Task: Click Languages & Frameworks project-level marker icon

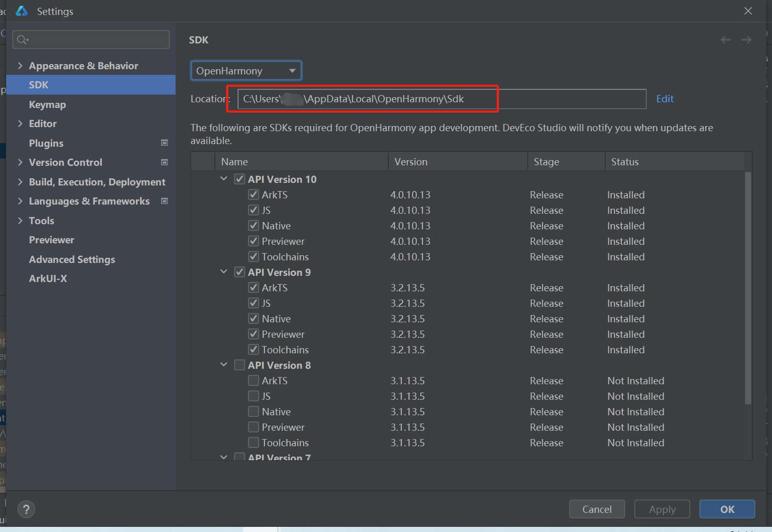Action: pyautogui.click(x=165, y=201)
